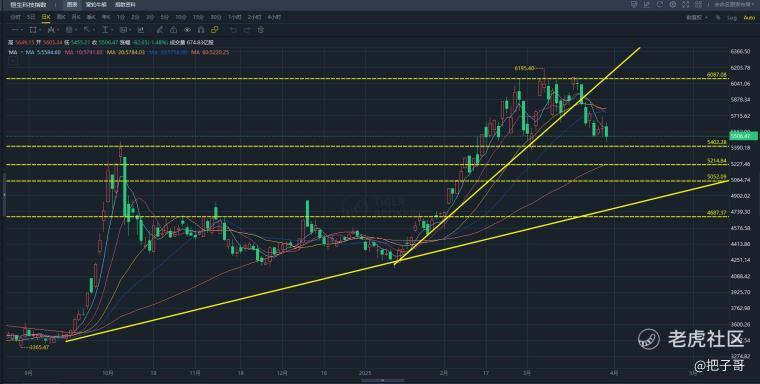Toggle drawings visibility with the eye icon
This screenshot has height=384, width=760.
pyautogui.click(x=188, y=30)
